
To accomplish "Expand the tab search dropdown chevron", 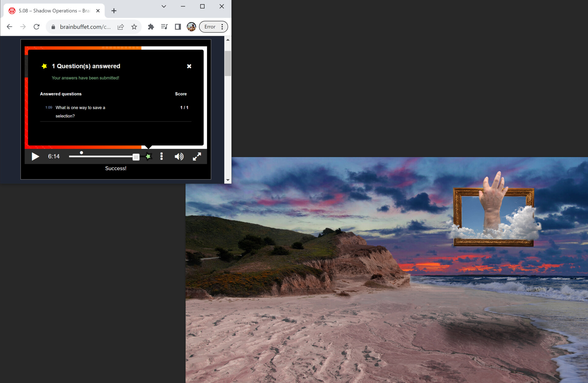I will coord(164,6).
